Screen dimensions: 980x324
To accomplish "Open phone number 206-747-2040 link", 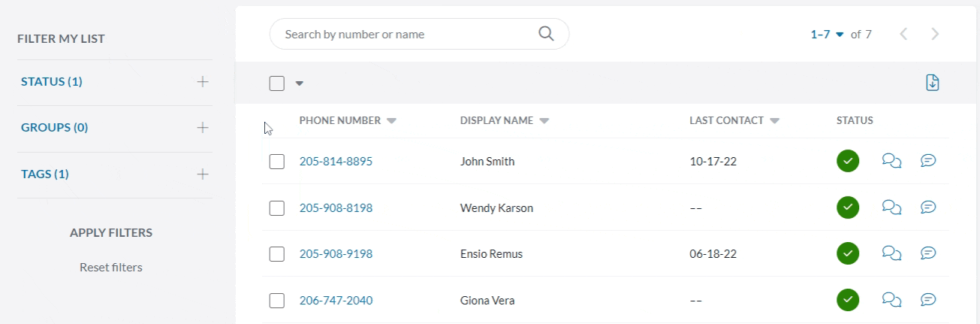I will (x=336, y=301).
